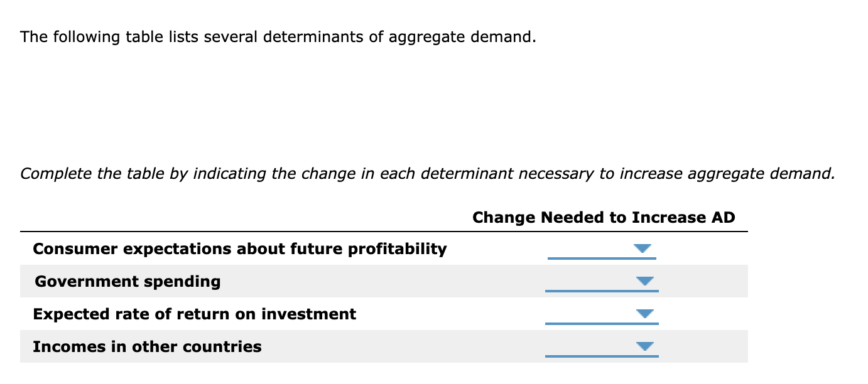Click the Government spending row label

pos(127,281)
